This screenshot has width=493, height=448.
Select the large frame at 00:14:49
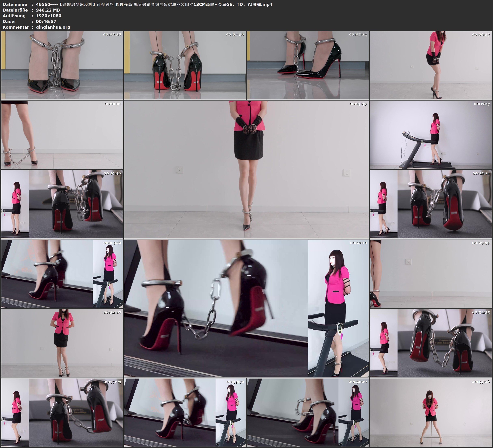[246, 169]
